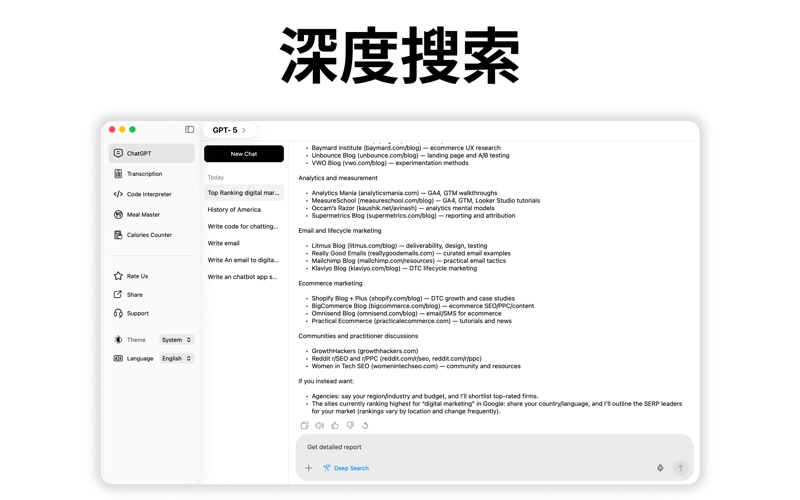The image size is (800, 500).
Task: Click the Meal Master icon
Action: (118, 214)
